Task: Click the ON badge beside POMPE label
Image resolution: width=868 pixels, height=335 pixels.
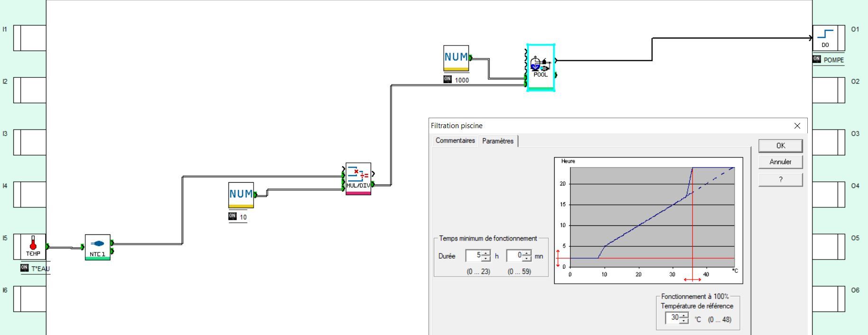Action: coord(816,59)
